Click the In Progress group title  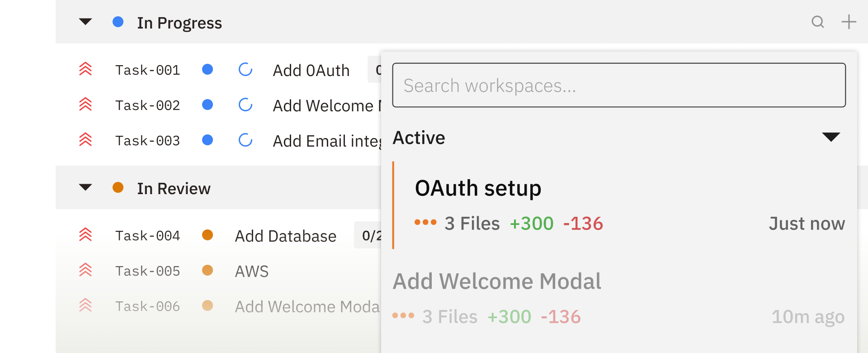click(179, 23)
